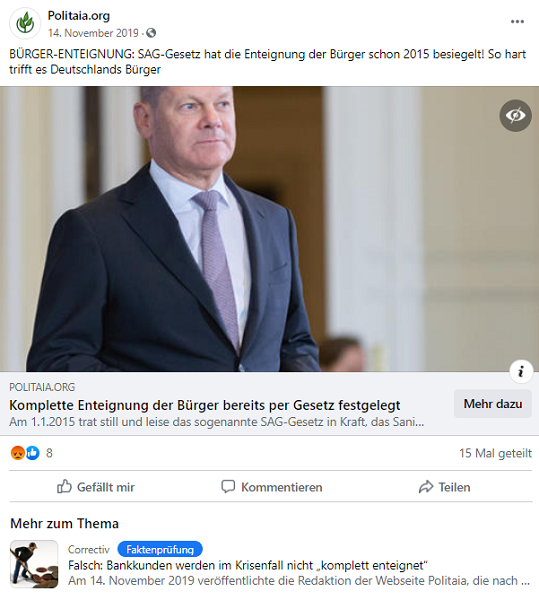The image size is (539, 600).
Task: Open the list of 8 reactions
Action: click(x=49, y=453)
